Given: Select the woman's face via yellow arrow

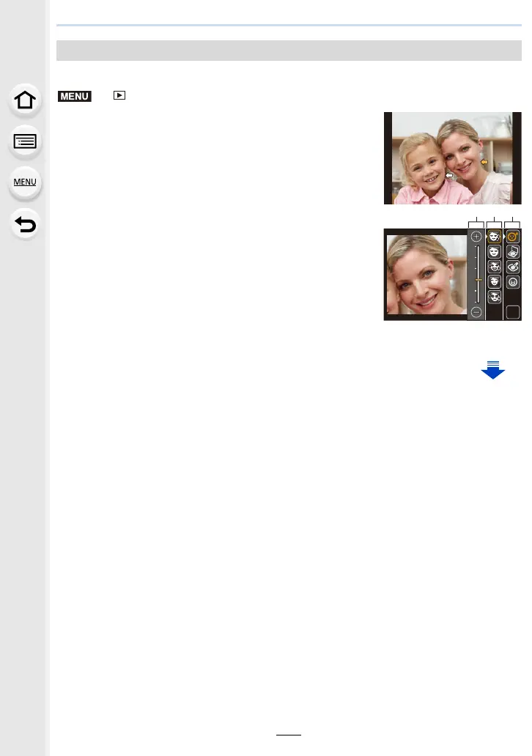Looking at the screenshot, I should (484, 162).
